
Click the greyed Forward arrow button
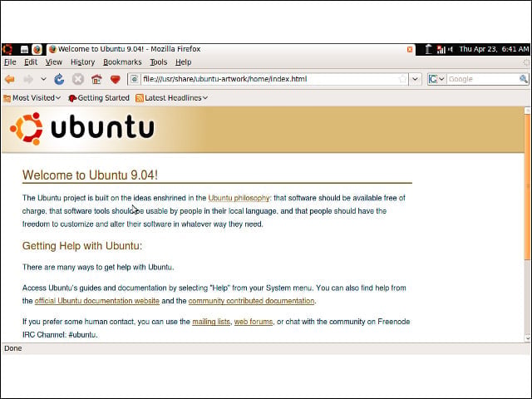[28, 80]
